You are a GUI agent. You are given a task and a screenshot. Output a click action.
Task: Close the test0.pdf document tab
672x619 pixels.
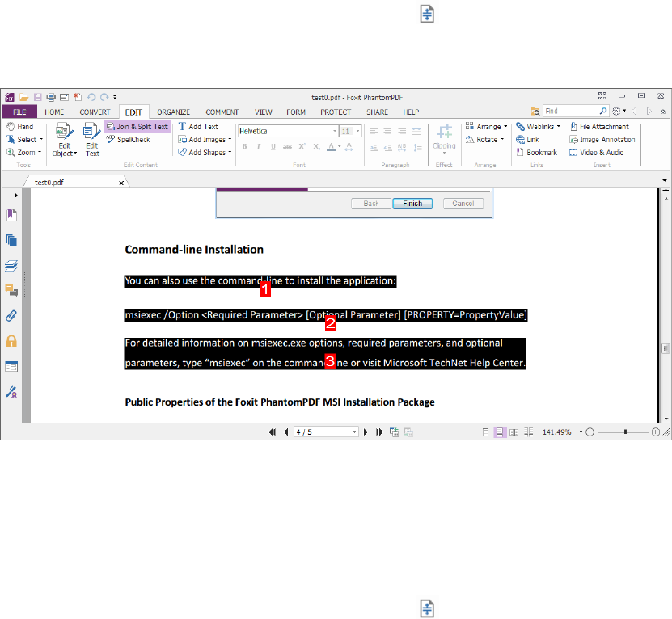[121, 183]
